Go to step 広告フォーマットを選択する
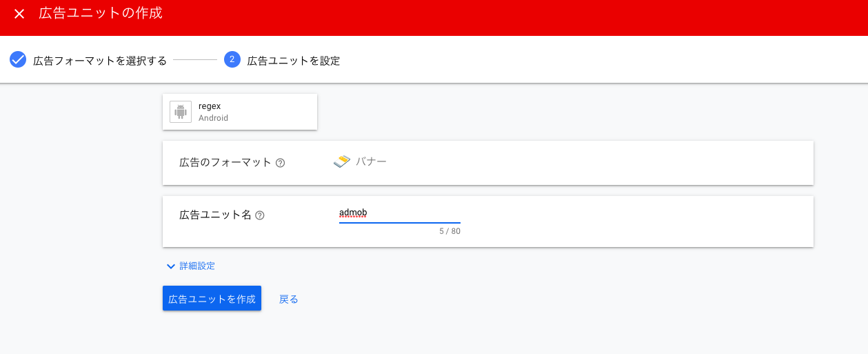 pos(100,61)
